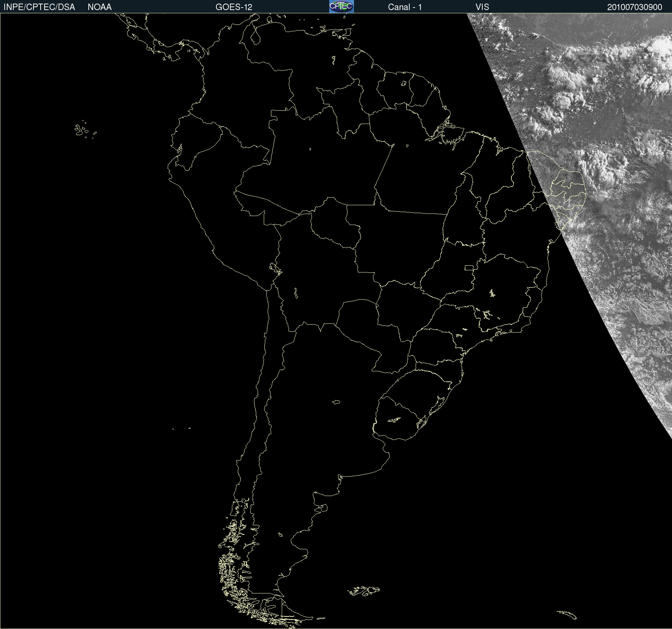This screenshot has width=672, height=629.
Task: Click the CPTEC logo in the header
Action: tap(341, 6)
